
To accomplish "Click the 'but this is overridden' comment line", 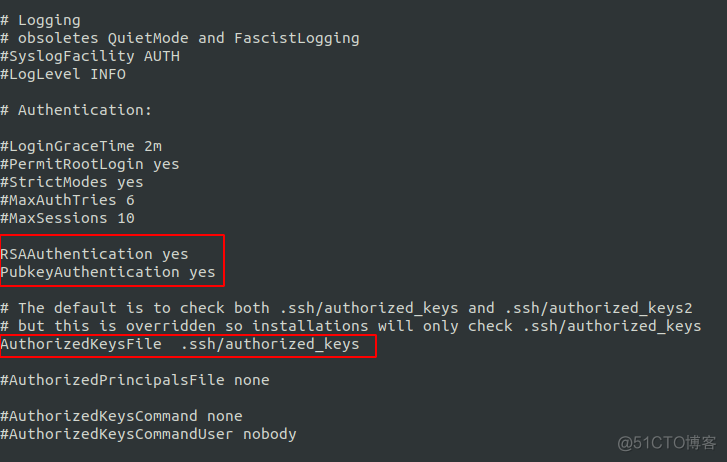I will (350, 326).
